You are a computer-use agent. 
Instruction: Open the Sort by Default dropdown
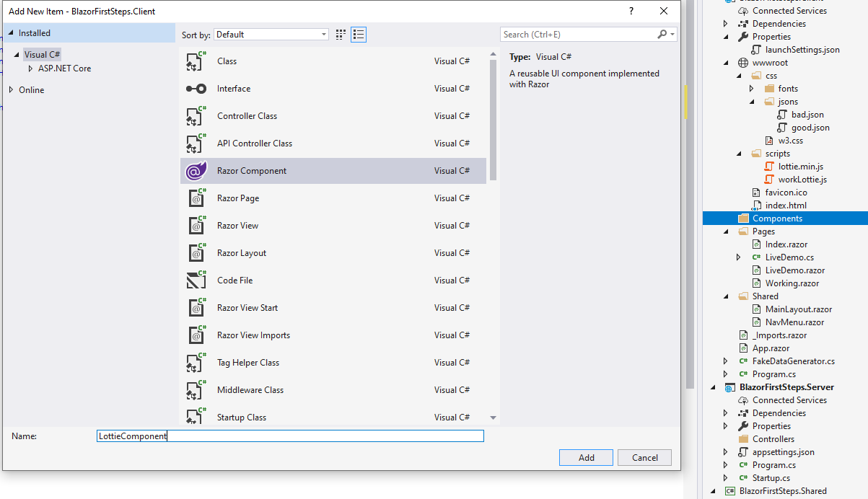272,35
